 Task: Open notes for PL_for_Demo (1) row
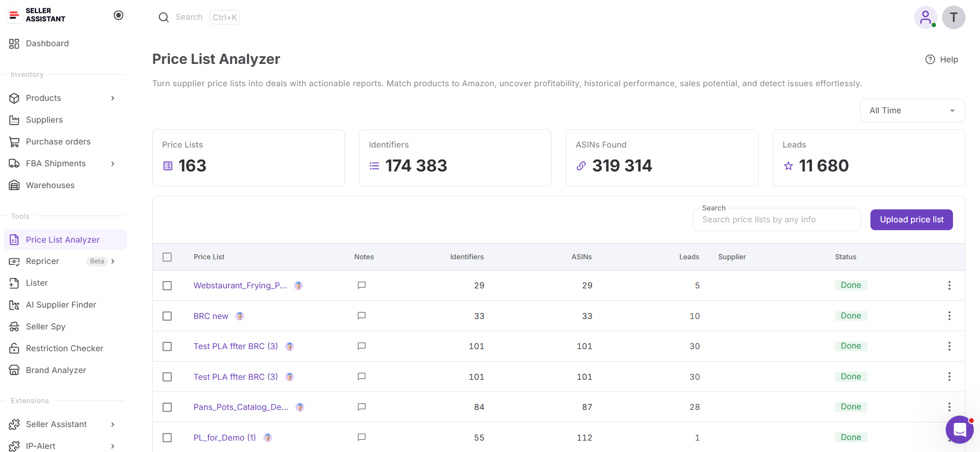tap(361, 437)
